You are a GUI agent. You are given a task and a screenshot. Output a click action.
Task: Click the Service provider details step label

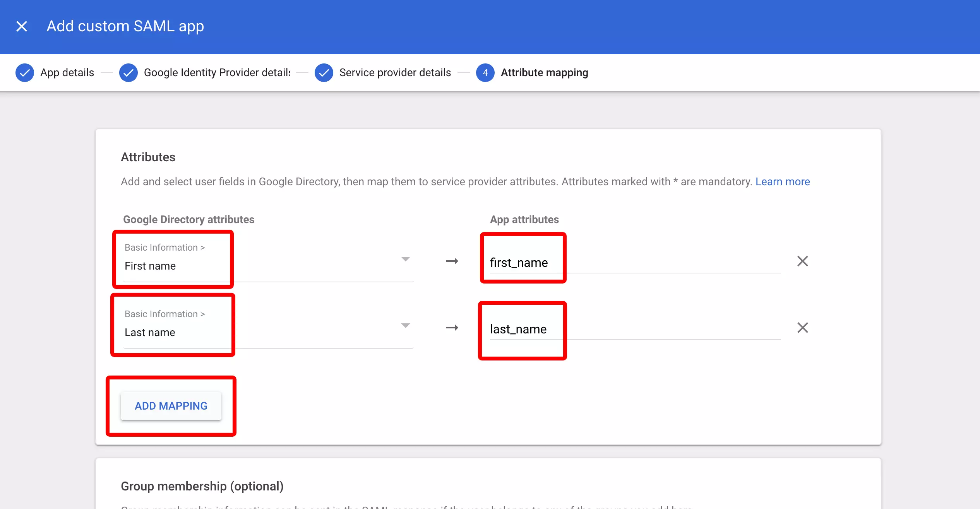coord(394,72)
